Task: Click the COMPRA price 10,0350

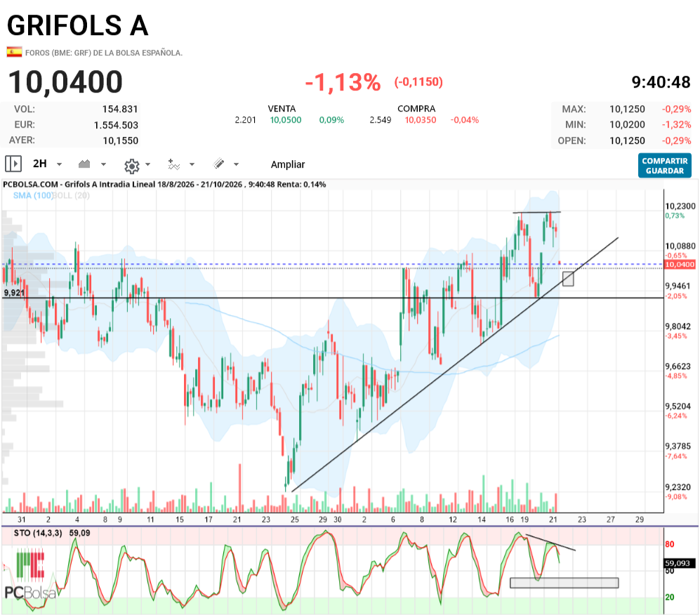Action: 421,120
